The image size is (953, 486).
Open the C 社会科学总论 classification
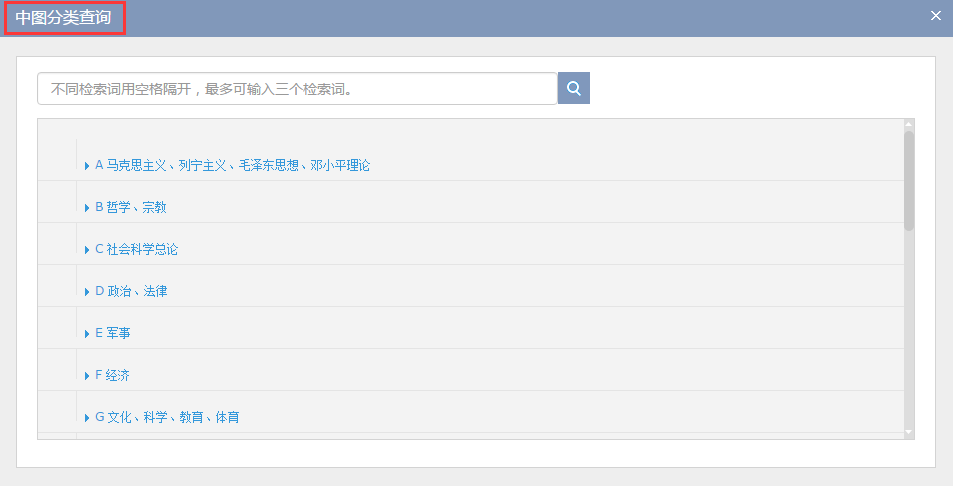click(x=136, y=249)
